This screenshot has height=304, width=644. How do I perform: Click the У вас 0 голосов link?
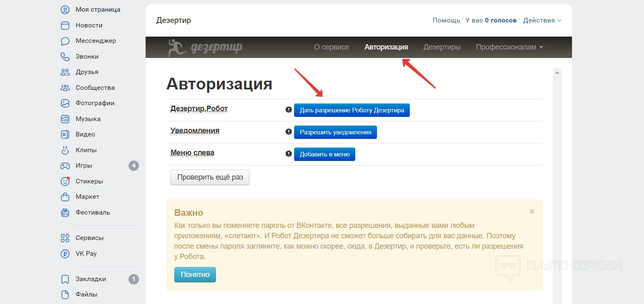491,20
